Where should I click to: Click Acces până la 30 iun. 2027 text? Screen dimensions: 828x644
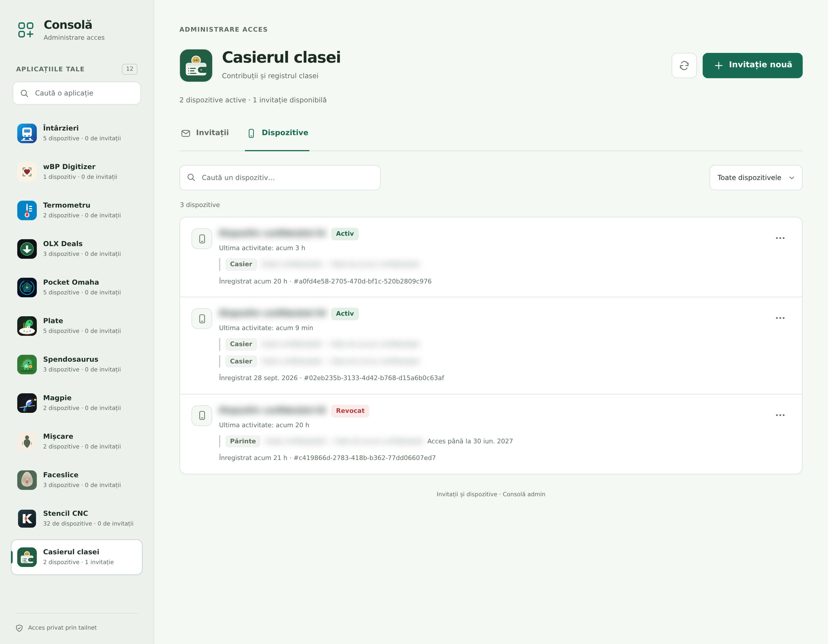pos(470,441)
